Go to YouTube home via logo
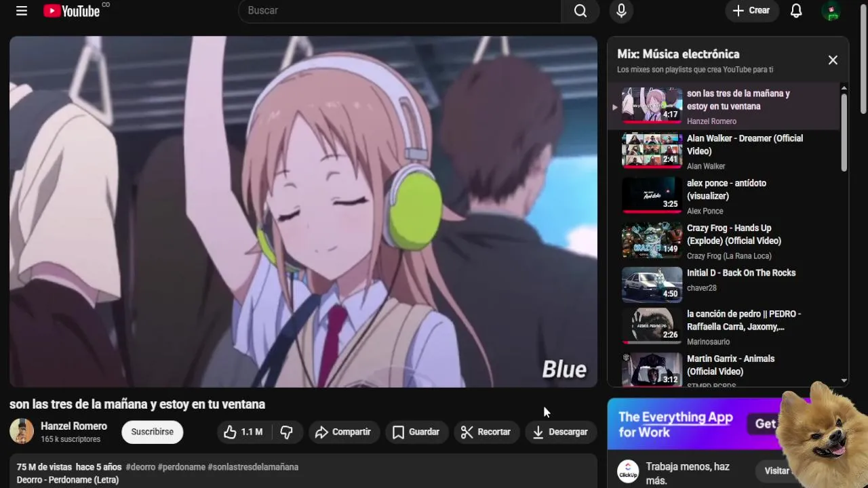Viewport: 868px width, 488px height. click(72, 11)
